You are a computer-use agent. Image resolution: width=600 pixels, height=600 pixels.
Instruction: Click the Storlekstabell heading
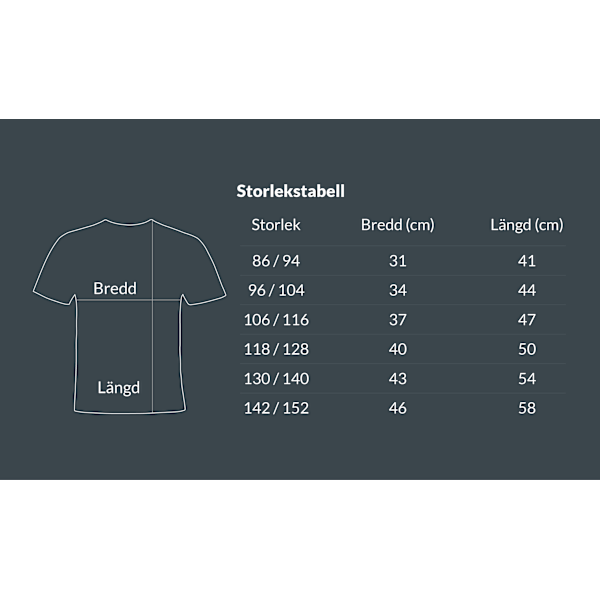coord(290,190)
